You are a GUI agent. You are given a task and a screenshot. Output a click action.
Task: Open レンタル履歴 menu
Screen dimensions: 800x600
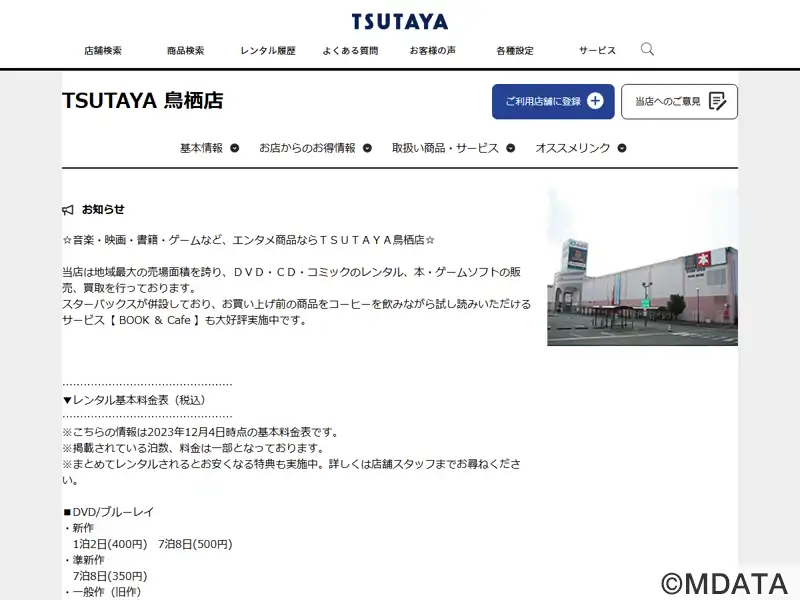pos(268,51)
